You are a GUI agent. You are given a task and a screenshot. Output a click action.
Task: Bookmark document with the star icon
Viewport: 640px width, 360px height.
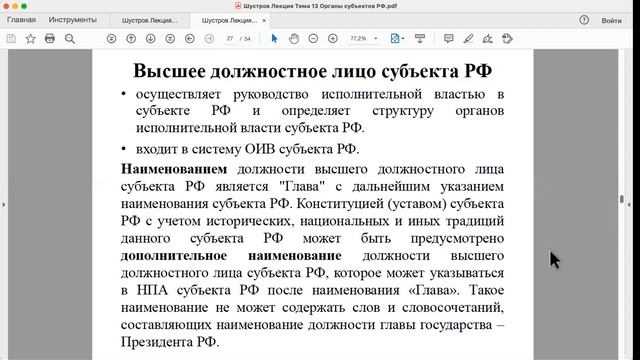31,39
